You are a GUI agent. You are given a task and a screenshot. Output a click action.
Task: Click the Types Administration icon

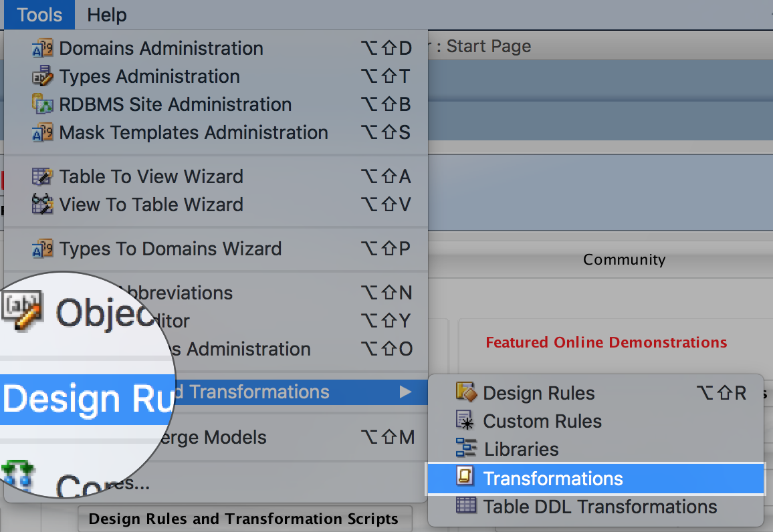pyautogui.click(x=43, y=76)
